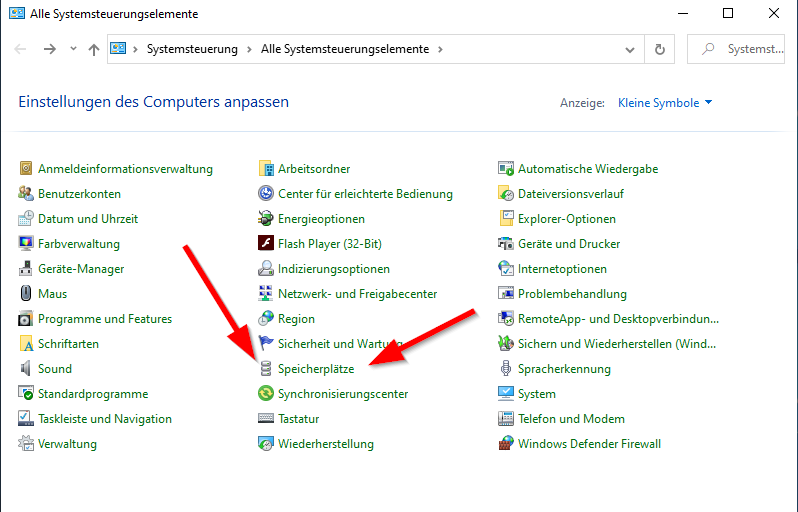Navigate up one level with up arrow

click(x=94, y=49)
